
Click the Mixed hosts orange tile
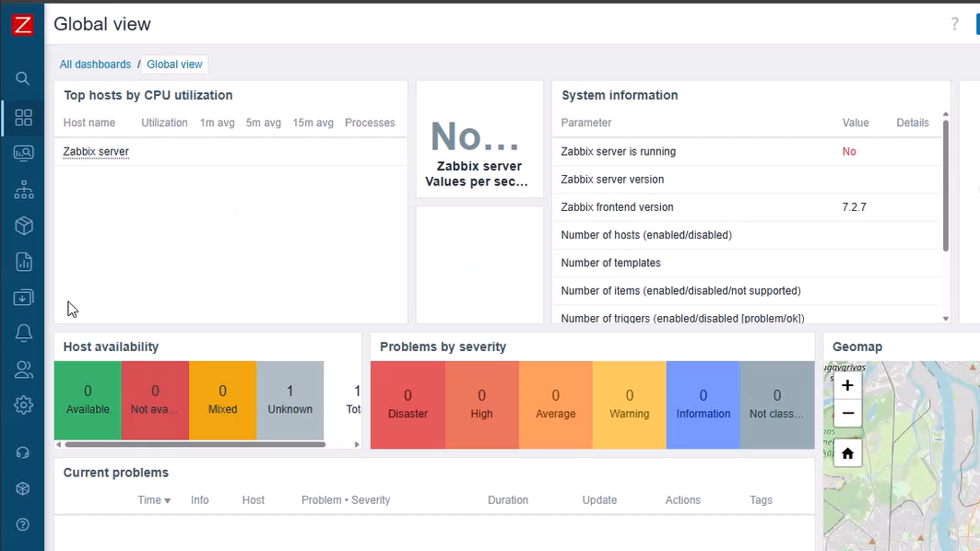222,401
